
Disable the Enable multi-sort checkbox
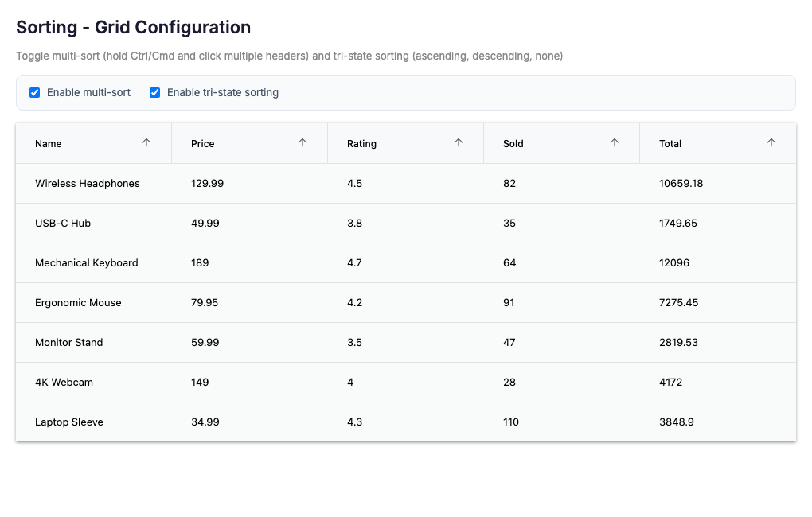[35, 93]
